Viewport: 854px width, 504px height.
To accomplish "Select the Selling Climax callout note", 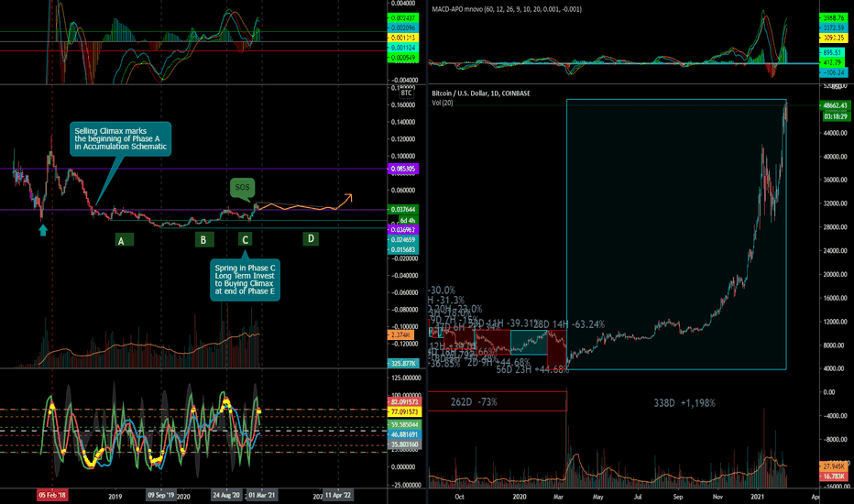I will pyautogui.click(x=120, y=139).
